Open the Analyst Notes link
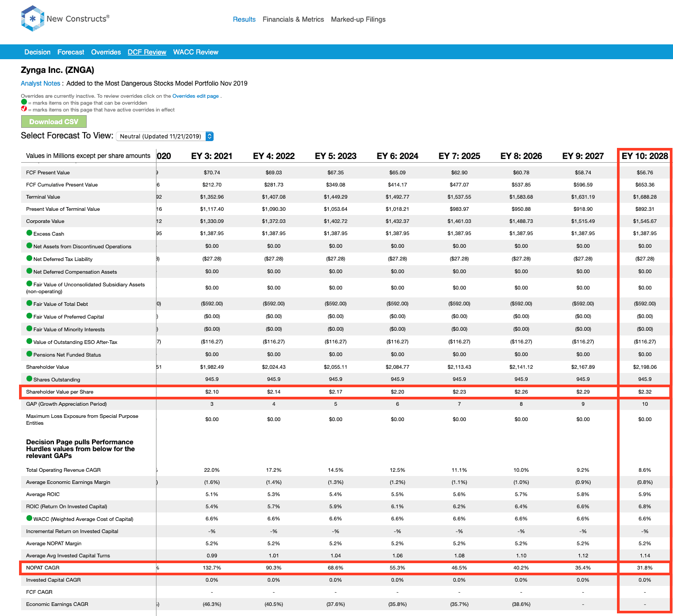 coord(40,83)
